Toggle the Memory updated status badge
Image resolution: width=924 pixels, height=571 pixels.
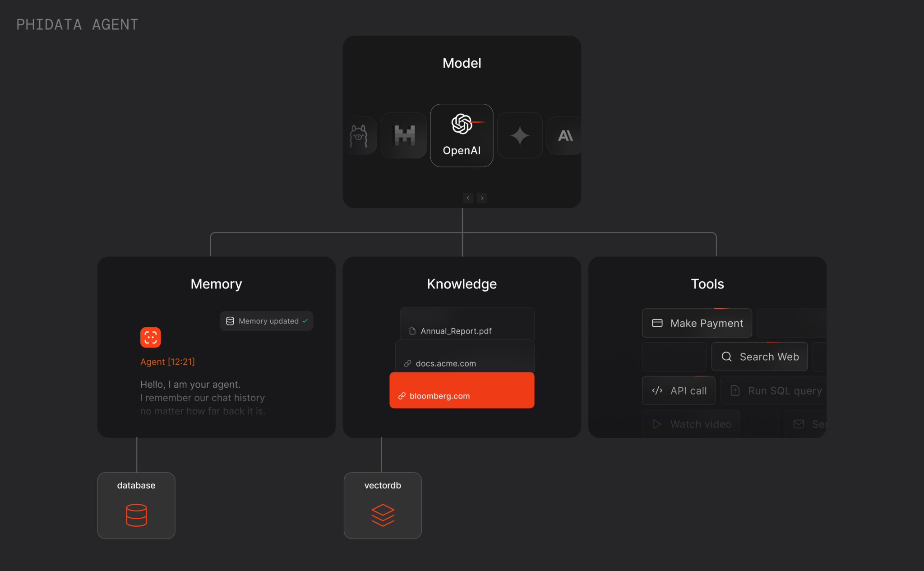pos(266,321)
